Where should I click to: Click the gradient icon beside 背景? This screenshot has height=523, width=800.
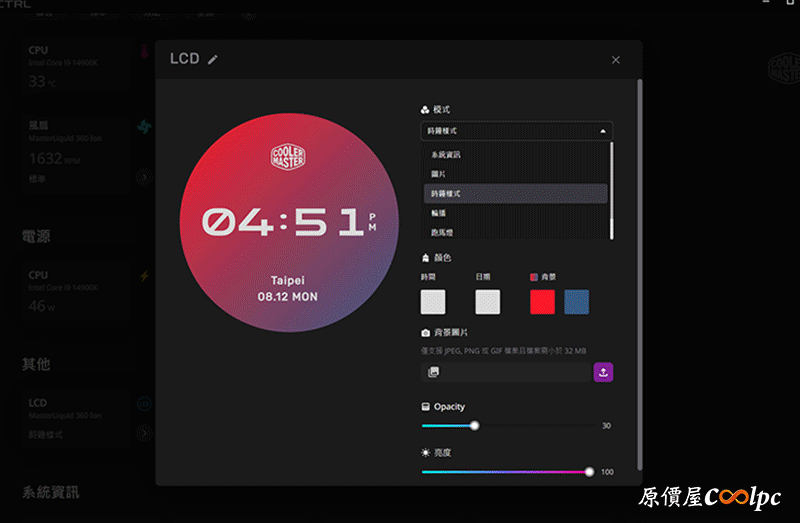tap(534, 277)
